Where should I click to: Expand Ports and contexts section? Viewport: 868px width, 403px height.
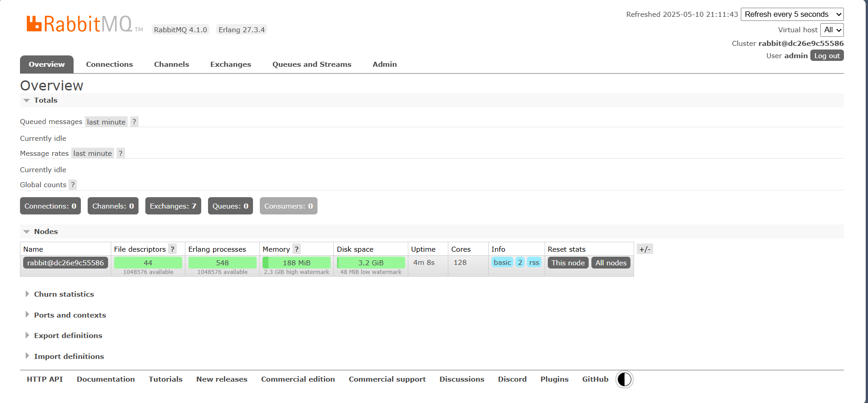tap(69, 315)
